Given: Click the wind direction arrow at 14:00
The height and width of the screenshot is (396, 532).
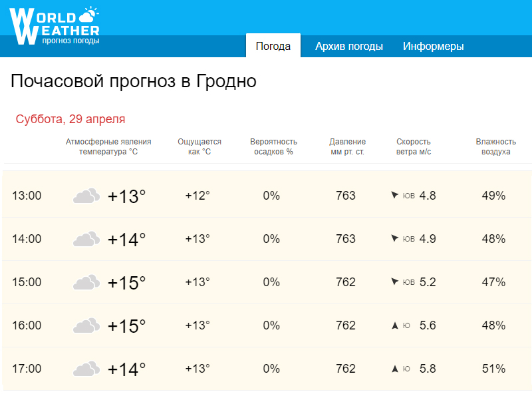Looking at the screenshot, I should tap(395, 239).
